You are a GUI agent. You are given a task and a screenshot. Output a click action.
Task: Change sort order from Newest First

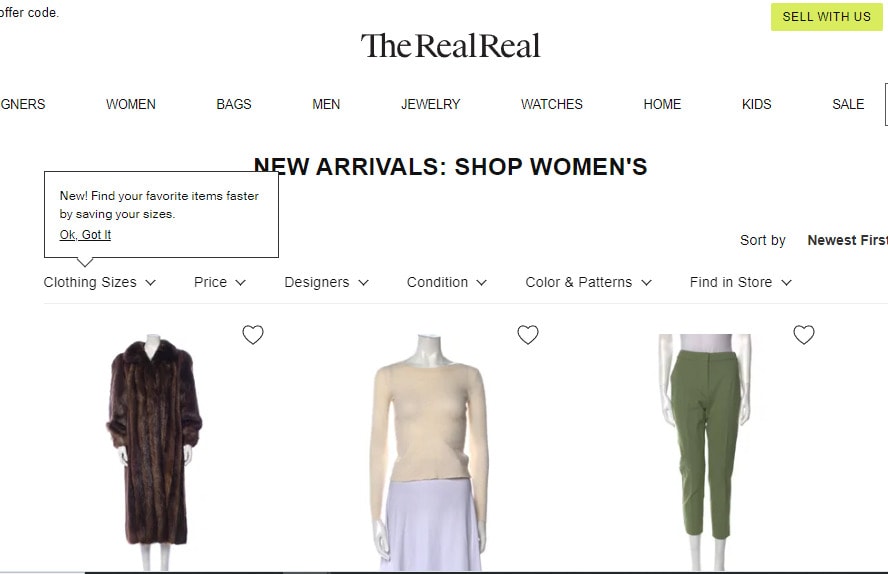[847, 240]
